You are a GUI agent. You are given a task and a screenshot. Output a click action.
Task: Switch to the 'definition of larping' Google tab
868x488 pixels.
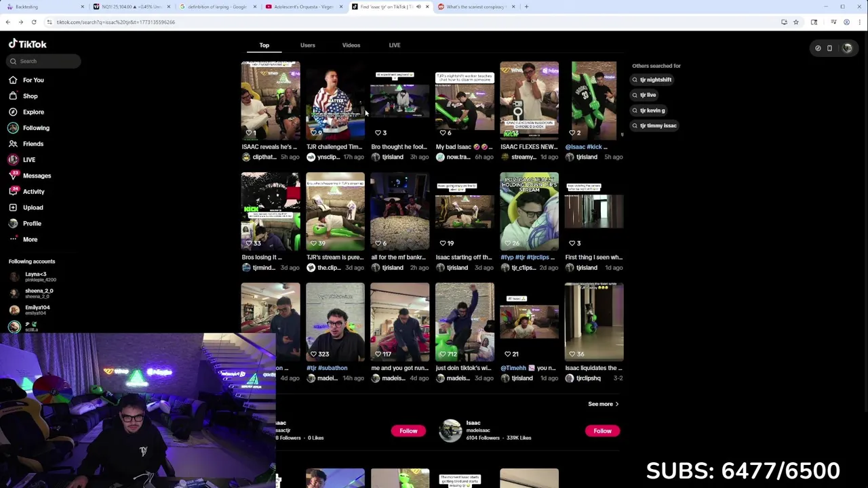point(218,7)
